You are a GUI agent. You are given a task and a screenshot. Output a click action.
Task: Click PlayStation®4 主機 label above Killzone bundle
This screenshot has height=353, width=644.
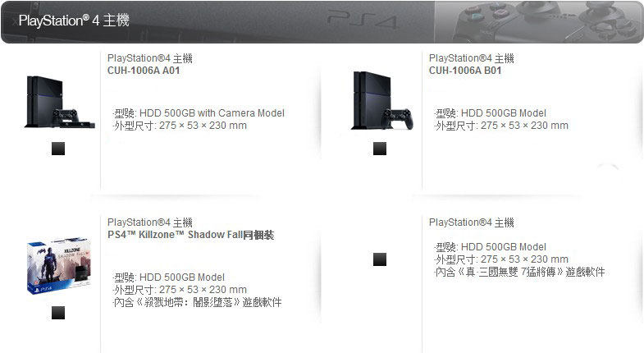click(x=150, y=222)
